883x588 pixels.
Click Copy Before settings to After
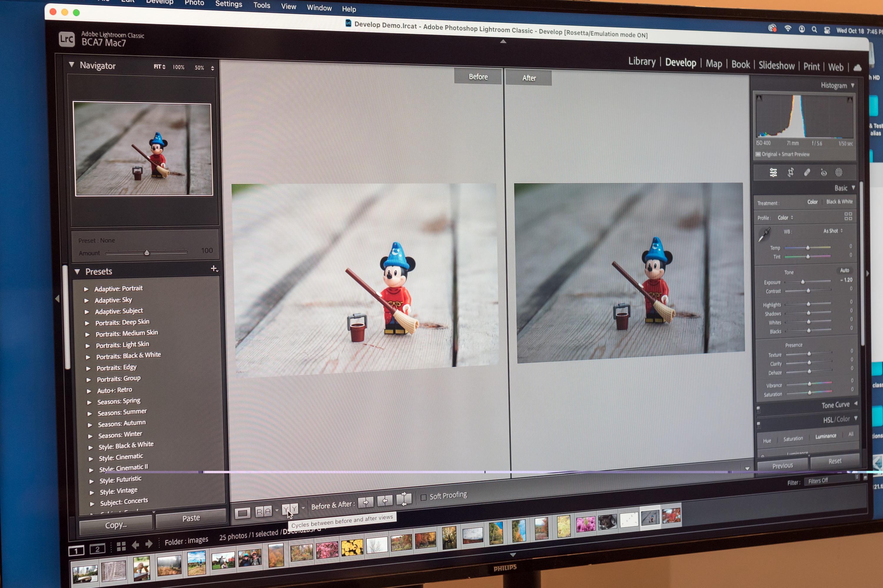[x=366, y=502]
